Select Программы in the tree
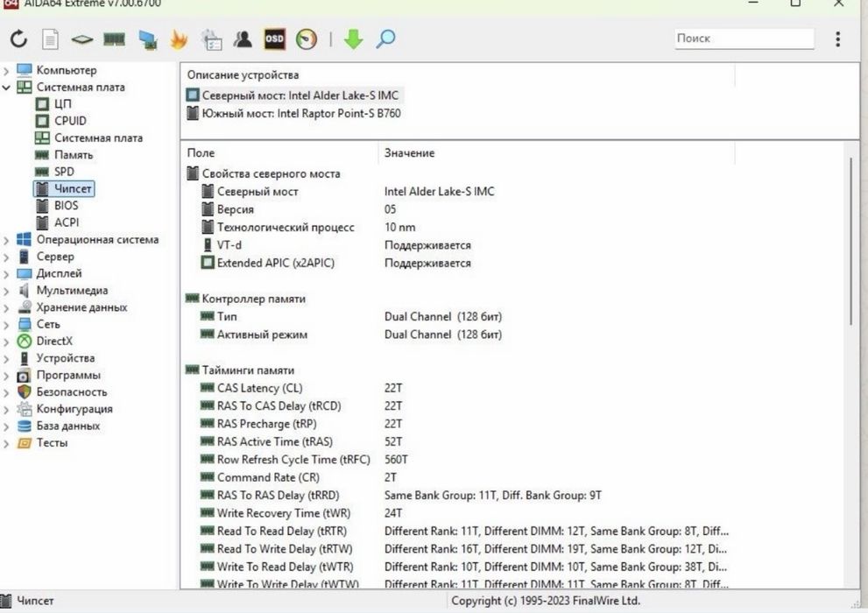The height and width of the screenshot is (613, 868). [x=68, y=375]
